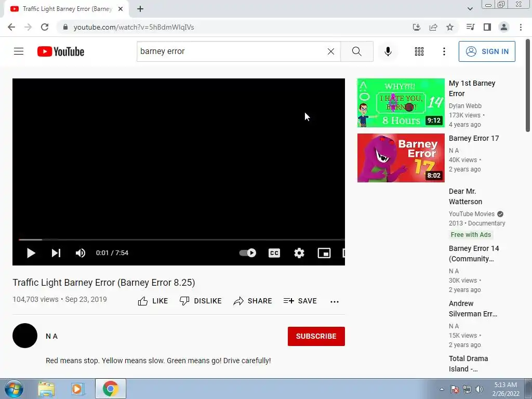
Task: Open Andrew Silverman Err... video
Action: 473,309
